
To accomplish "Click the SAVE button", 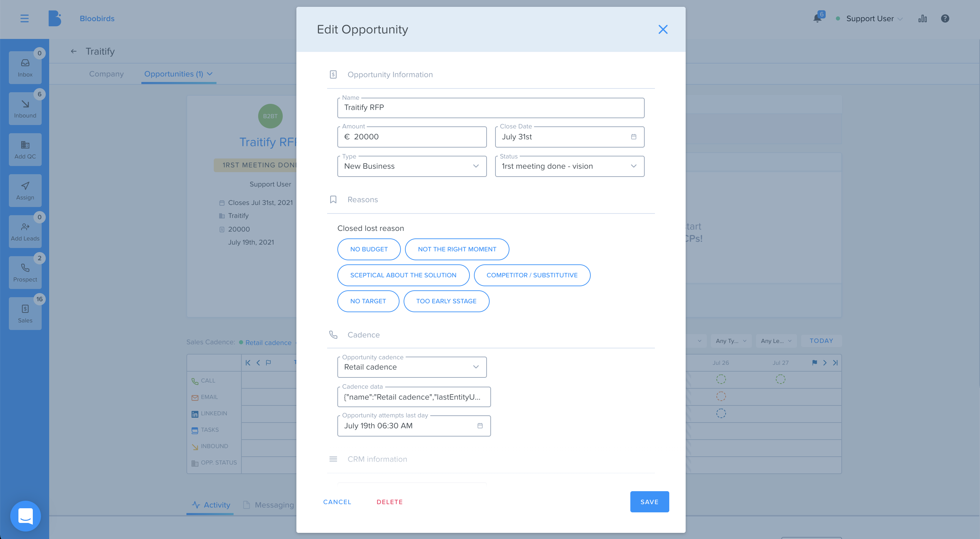I will coord(649,502).
